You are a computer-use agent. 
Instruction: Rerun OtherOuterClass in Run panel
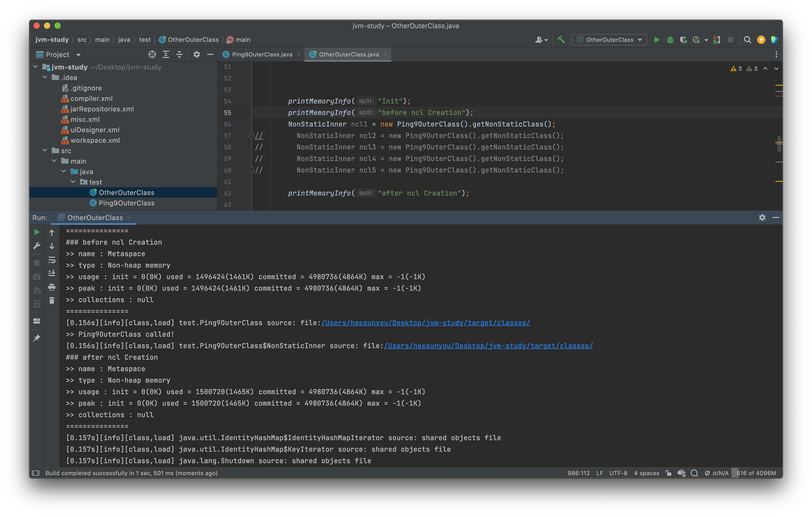(37, 232)
